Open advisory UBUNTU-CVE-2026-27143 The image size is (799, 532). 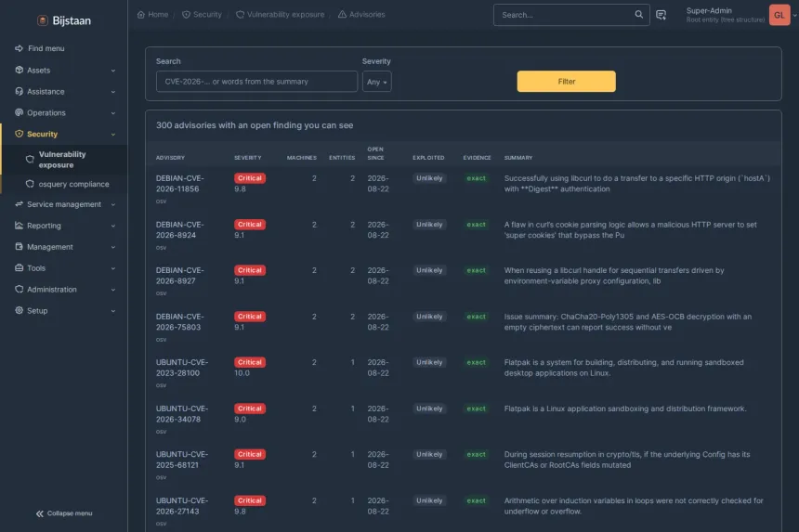(182, 505)
